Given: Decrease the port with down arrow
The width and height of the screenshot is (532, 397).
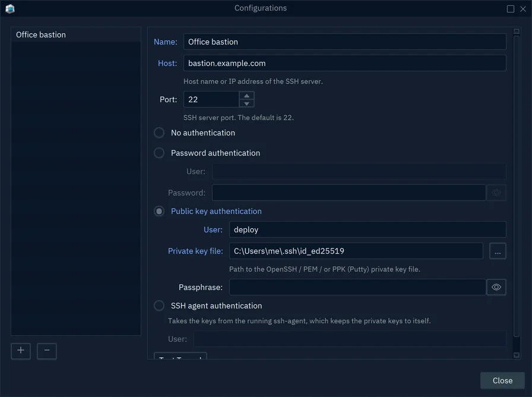Looking at the screenshot, I should tap(246, 103).
